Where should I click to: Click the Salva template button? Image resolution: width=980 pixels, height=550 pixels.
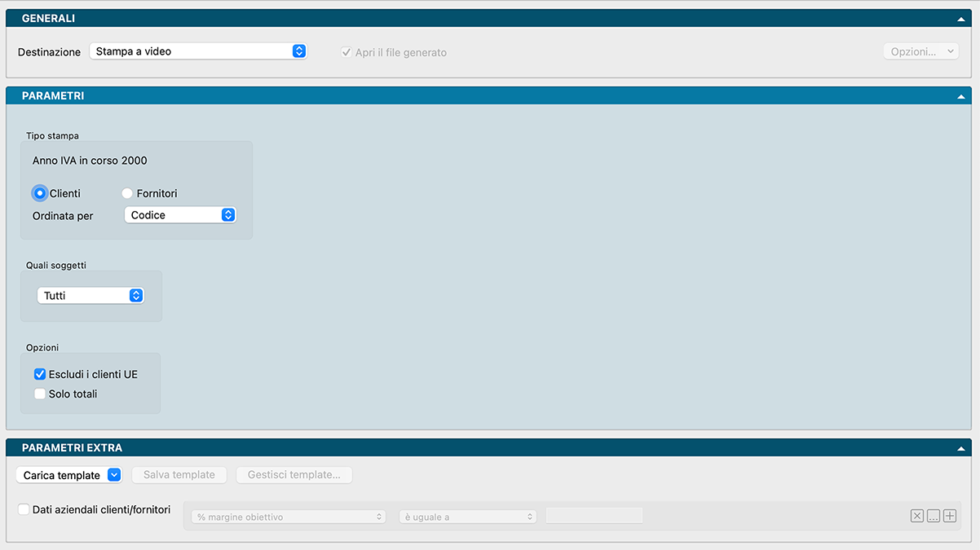(179, 475)
